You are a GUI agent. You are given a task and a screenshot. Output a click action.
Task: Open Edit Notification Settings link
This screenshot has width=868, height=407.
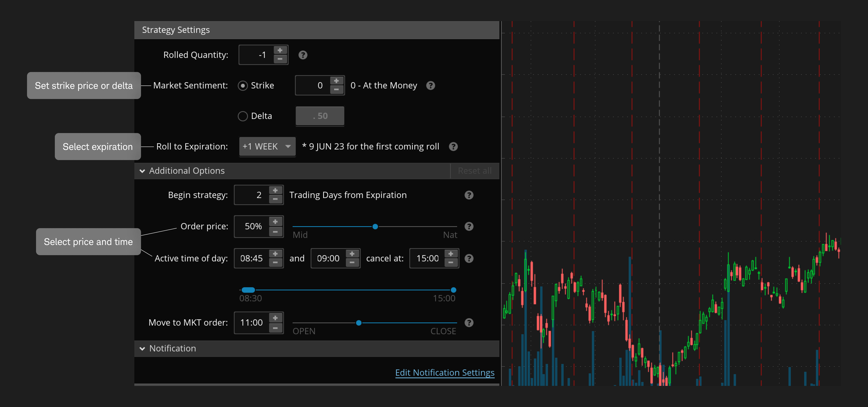coord(444,372)
